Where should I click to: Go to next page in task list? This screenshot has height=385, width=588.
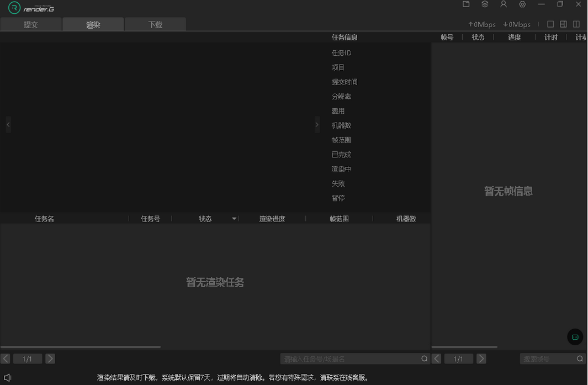point(50,358)
